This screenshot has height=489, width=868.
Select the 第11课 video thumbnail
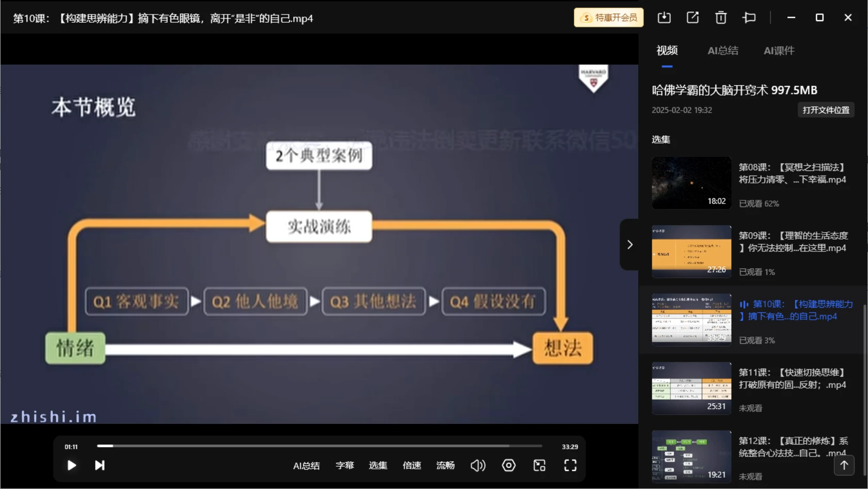pos(692,388)
